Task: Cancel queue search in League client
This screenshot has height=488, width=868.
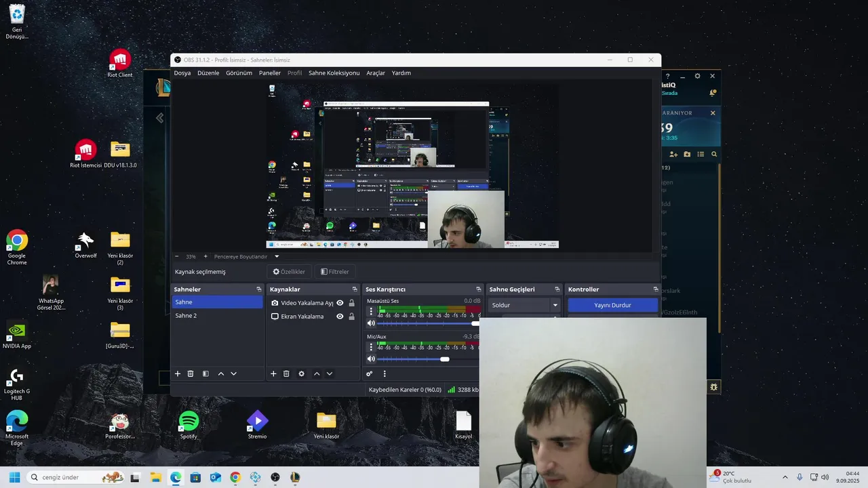Action: pyautogui.click(x=713, y=113)
